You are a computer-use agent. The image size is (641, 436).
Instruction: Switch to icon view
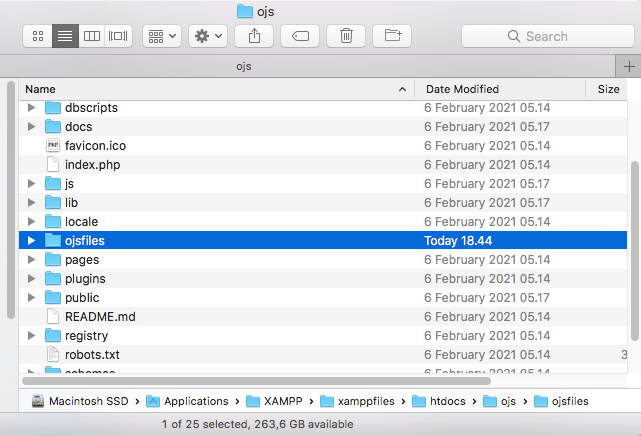coord(38,36)
